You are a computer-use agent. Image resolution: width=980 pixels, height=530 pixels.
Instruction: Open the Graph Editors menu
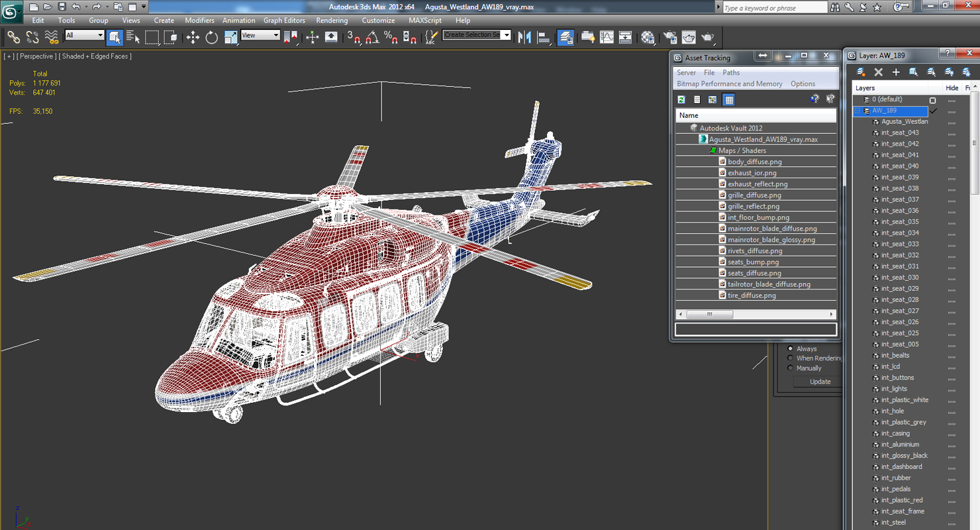click(284, 21)
